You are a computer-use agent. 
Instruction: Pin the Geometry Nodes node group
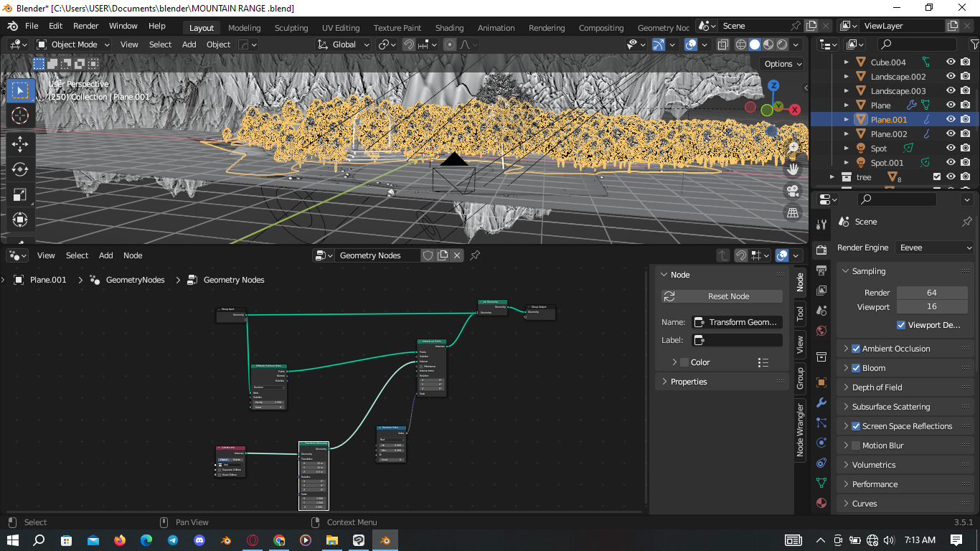475,255
